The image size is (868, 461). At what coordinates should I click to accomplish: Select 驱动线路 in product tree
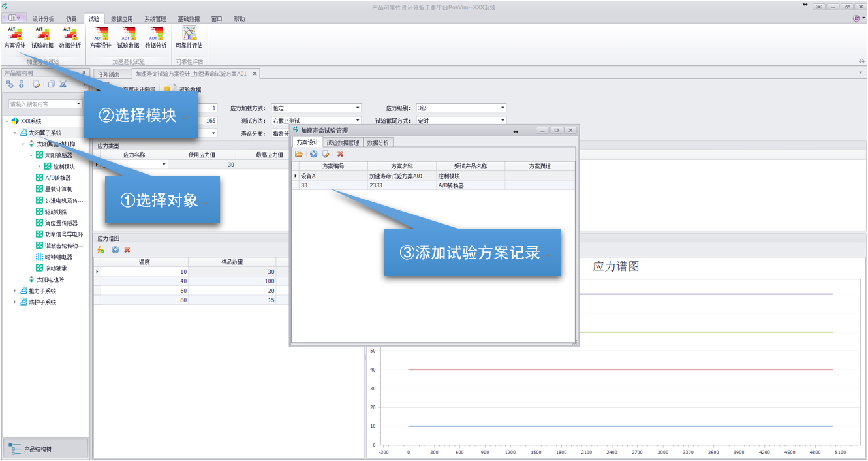[51, 212]
